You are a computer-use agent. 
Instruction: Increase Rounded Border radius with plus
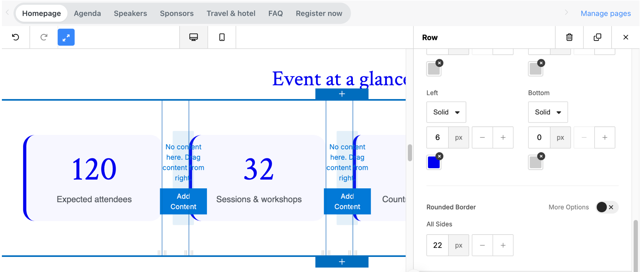pyautogui.click(x=503, y=245)
